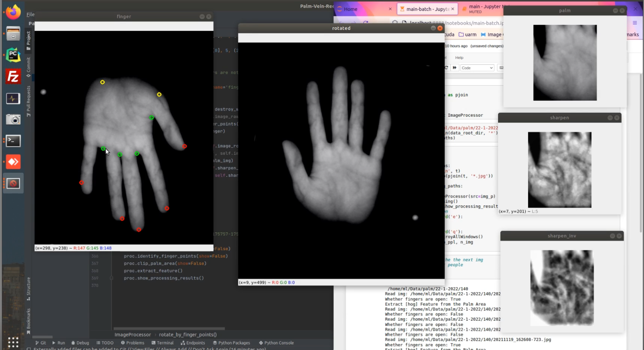Open the Firefox hamburger menu
Screen dimensions: 644x350
(635, 23)
